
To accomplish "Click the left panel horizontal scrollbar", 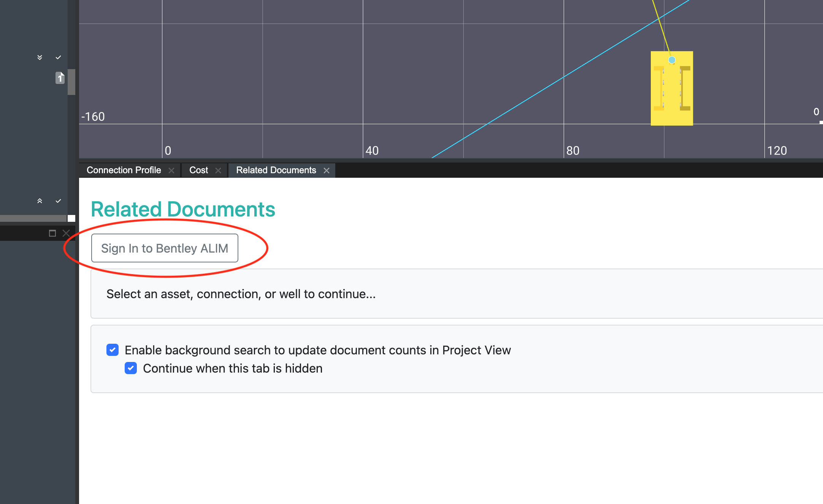I will point(33,218).
